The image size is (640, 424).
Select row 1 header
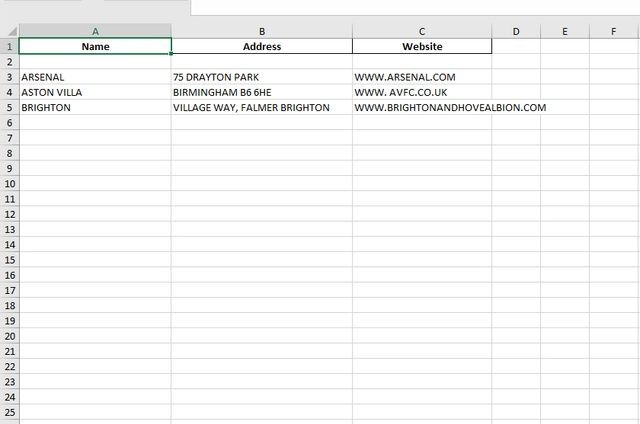pos(9,46)
